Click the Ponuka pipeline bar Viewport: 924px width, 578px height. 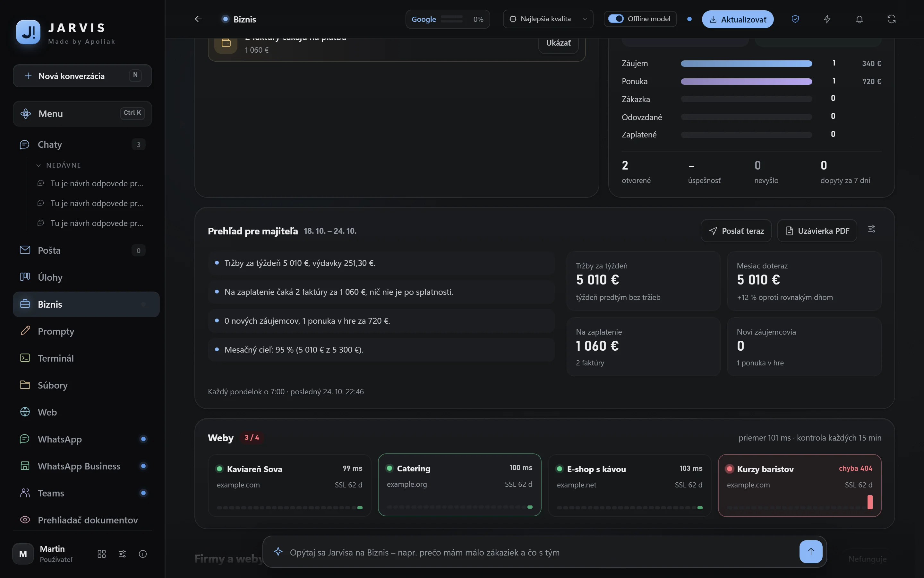(746, 81)
